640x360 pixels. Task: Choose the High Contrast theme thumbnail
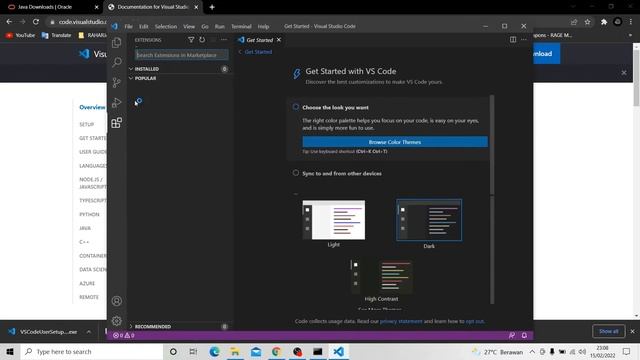(x=381, y=281)
